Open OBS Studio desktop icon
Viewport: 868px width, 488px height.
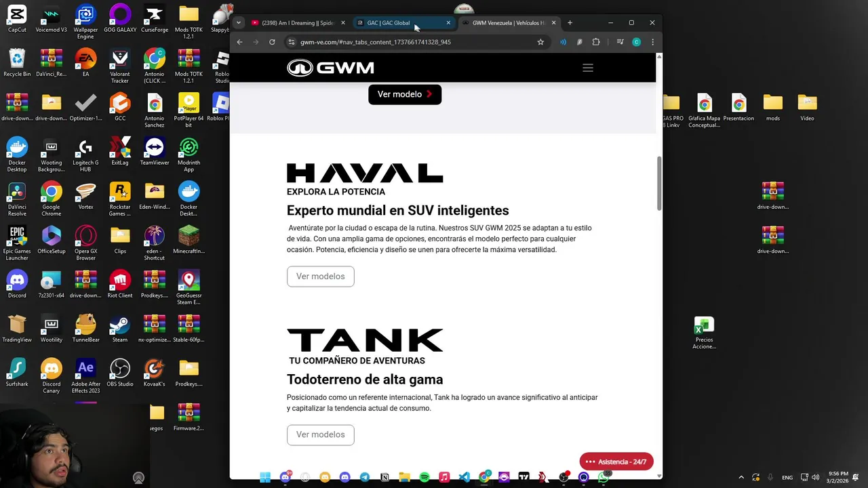120,372
